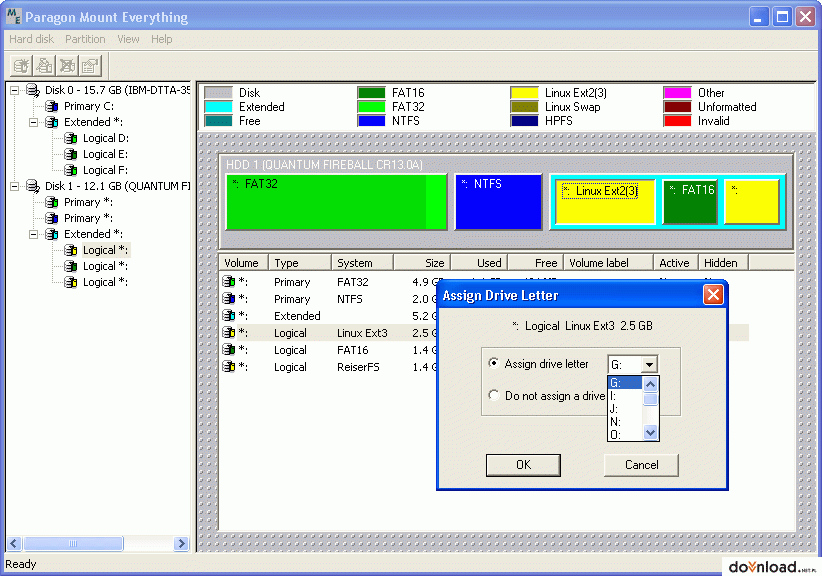This screenshot has width=822, height=576.
Task: Click the Active column header
Action: [676, 263]
